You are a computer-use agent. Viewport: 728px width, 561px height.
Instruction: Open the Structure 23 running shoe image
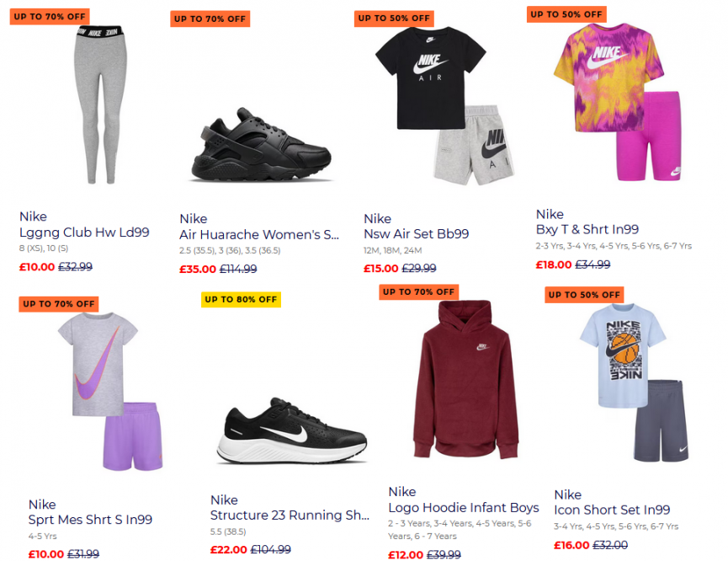[x=292, y=430]
